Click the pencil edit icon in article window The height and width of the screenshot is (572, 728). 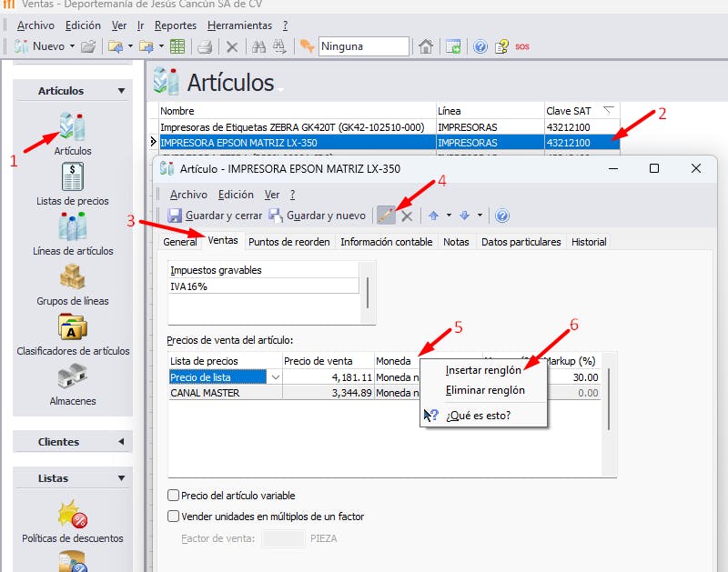click(386, 216)
